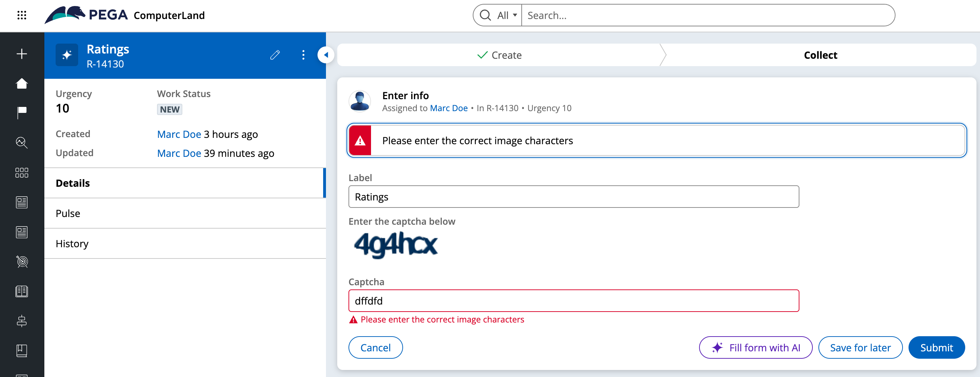Open the History tab
The image size is (980, 377).
(x=72, y=244)
